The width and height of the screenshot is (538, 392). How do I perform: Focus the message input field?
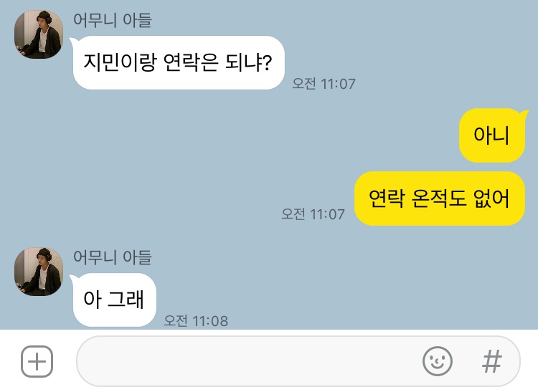(298, 361)
